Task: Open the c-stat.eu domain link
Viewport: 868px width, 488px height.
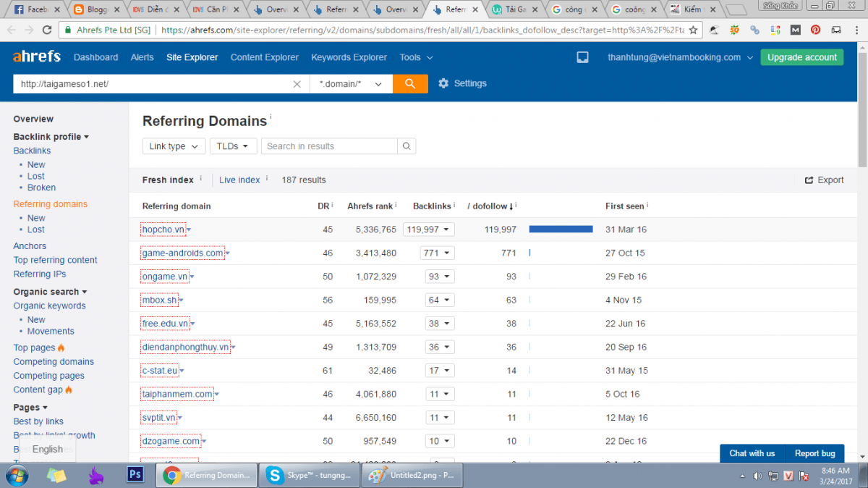Action: 160,371
